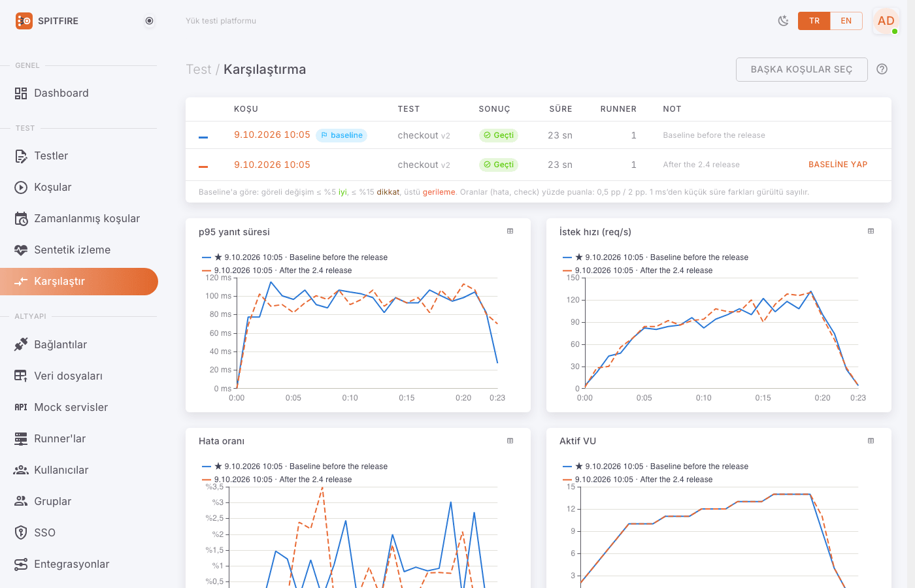The image size is (915, 588).
Task: Toggle baseline series in İstek hızı legend
Action: coord(656,257)
